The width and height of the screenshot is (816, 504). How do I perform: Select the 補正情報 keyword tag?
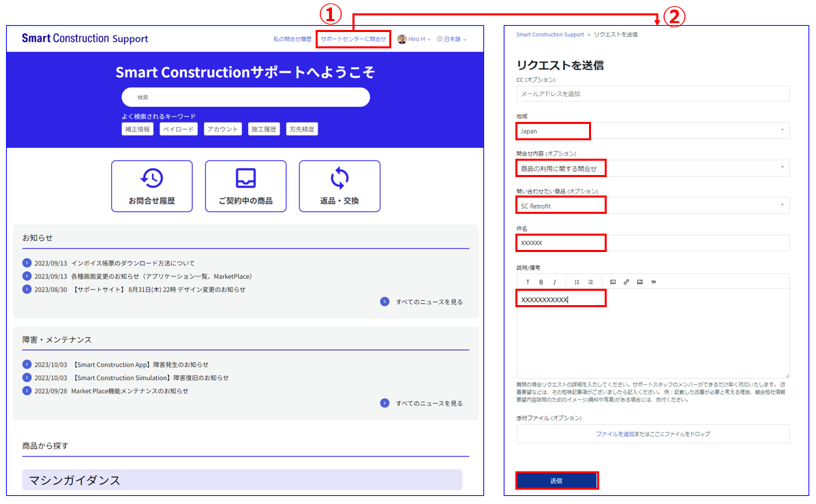tap(138, 129)
